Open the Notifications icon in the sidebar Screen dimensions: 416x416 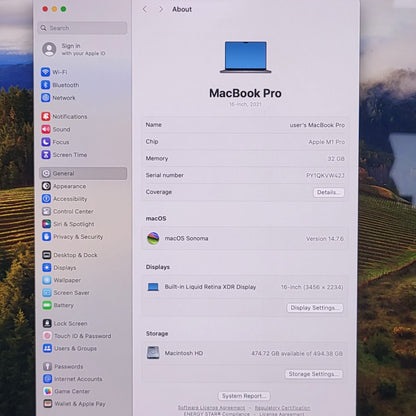tap(46, 116)
